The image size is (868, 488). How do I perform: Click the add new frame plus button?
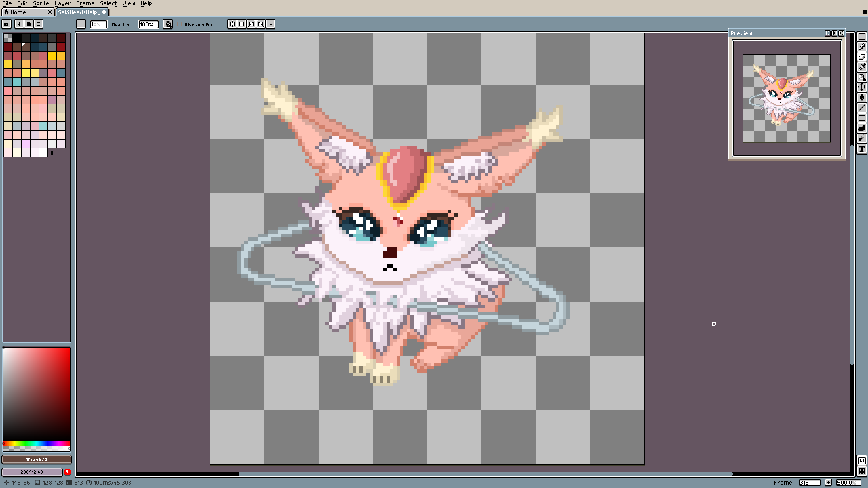click(x=828, y=482)
